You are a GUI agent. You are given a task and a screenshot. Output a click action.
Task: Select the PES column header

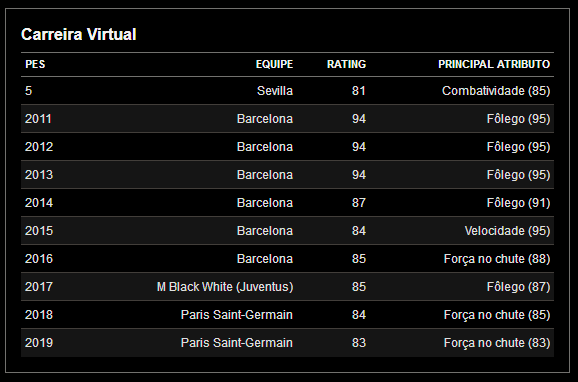pos(35,64)
